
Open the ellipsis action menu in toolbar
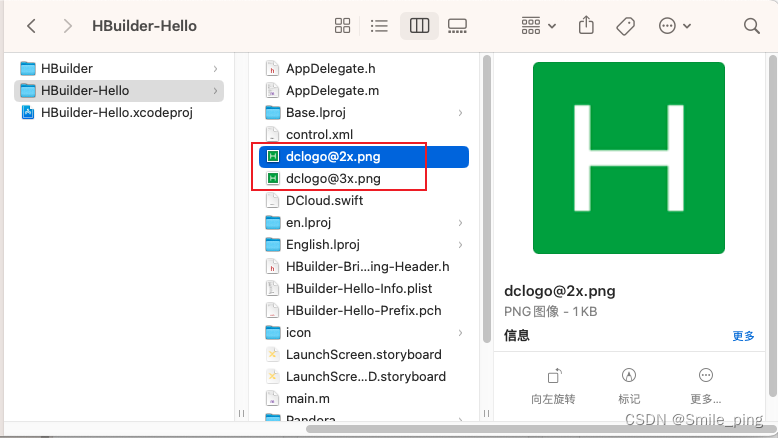(674, 26)
